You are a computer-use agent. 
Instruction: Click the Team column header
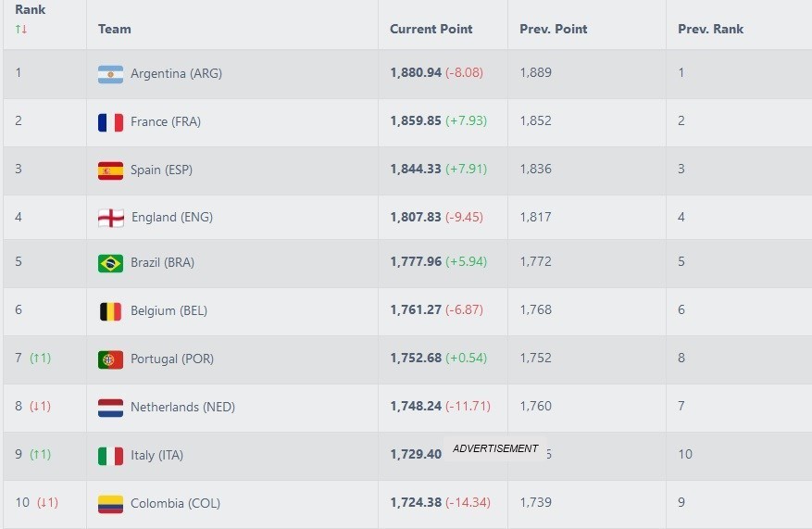tap(115, 29)
